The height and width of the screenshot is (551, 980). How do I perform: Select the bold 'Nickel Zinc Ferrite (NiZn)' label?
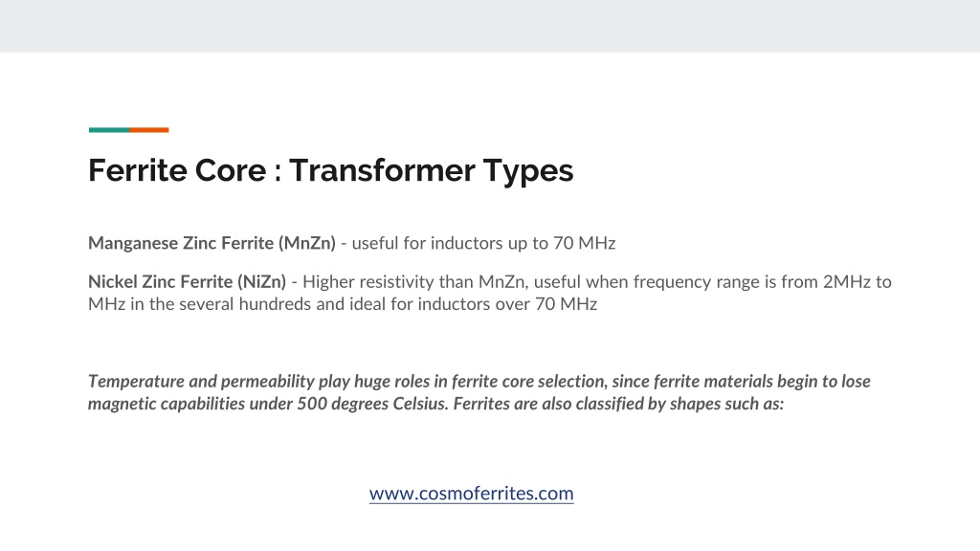click(x=187, y=282)
